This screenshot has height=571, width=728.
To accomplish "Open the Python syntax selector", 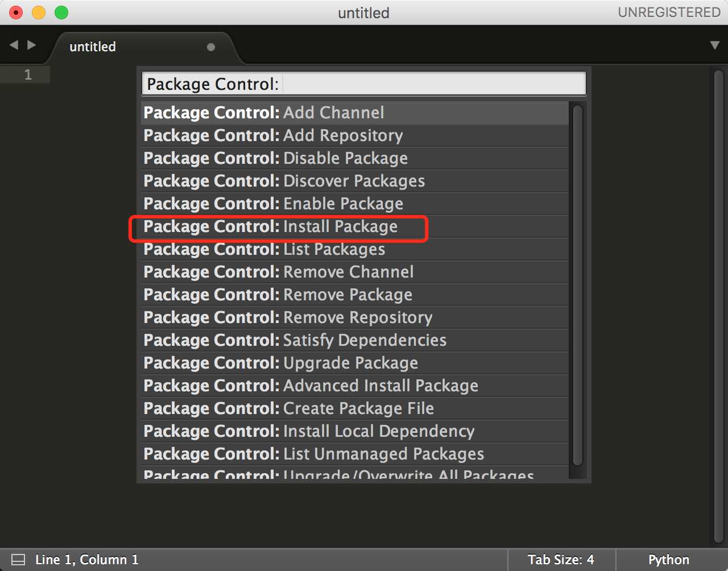I will [x=669, y=560].
